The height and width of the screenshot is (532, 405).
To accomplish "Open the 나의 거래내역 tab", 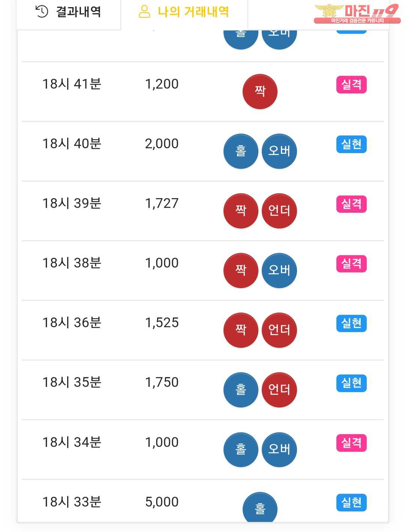I will pyautogui.click(x=184, y=12).
